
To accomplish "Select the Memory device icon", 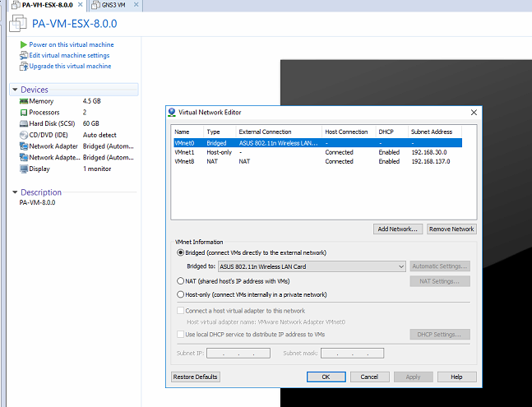I will [x=23, y=101].
